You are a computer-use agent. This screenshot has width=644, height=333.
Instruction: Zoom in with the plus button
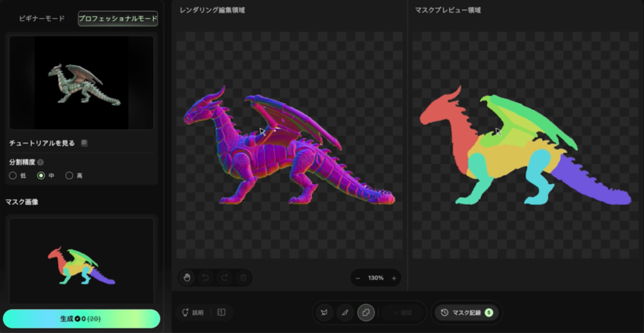(x=394, y=278)
